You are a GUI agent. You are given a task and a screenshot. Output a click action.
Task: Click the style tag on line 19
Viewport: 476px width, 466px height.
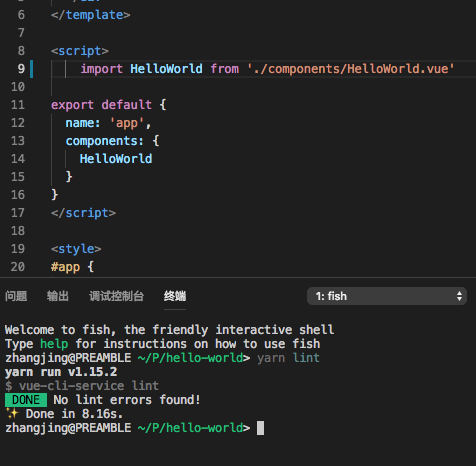point(76,249)
